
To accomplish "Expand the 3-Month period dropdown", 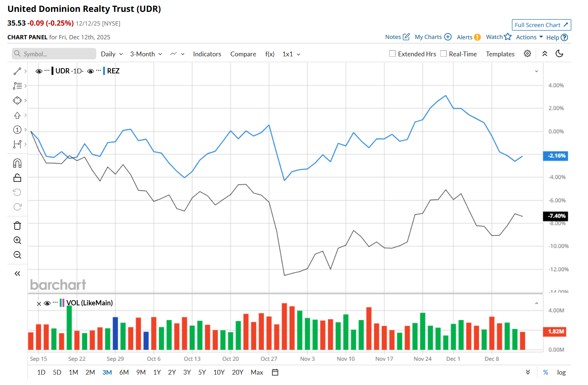I will [146, 54].
